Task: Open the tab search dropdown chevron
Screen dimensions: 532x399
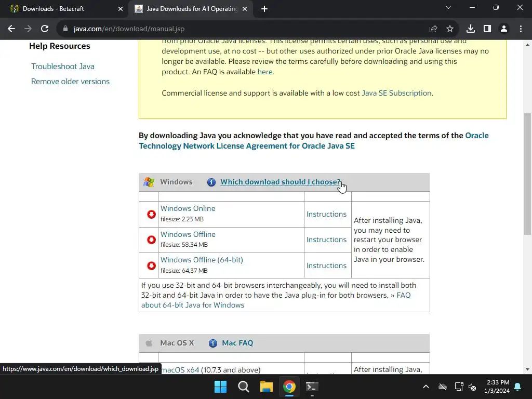Action: (x=448, y=7)
